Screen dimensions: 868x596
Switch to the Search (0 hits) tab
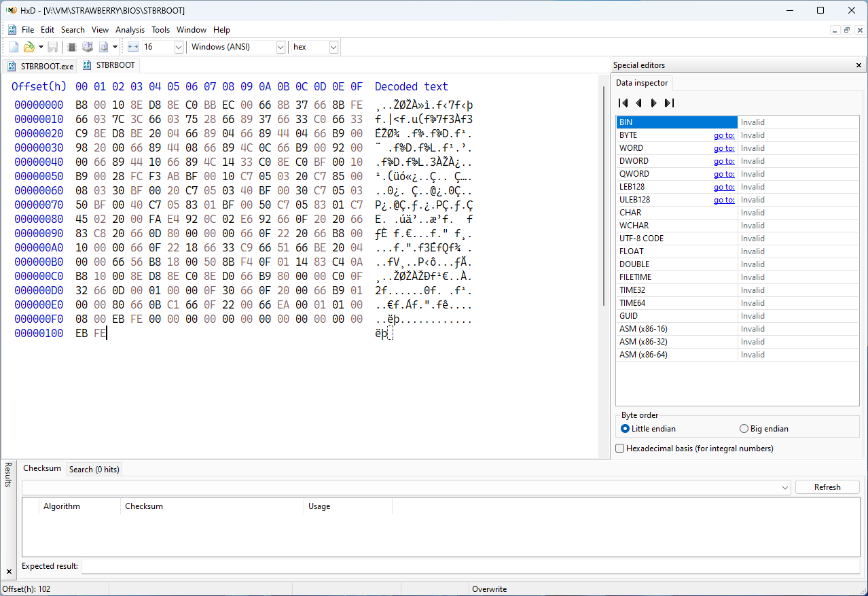tap(94, 469)
